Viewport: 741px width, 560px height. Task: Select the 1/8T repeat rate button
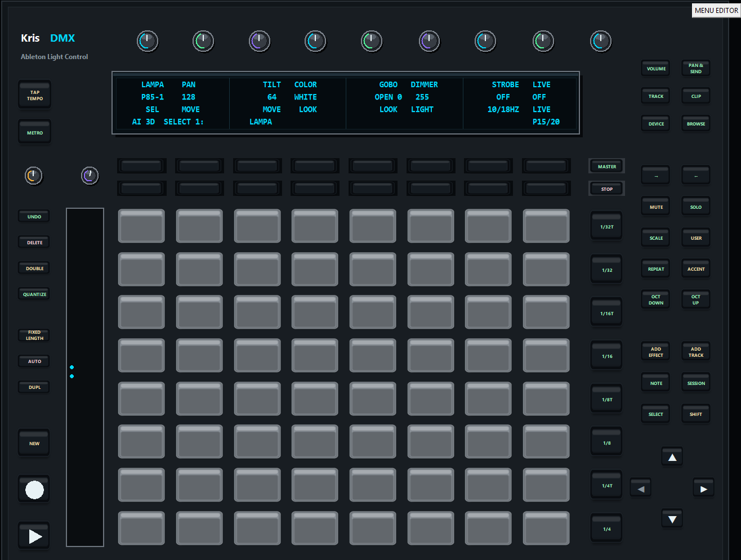(x=607, y=400)
